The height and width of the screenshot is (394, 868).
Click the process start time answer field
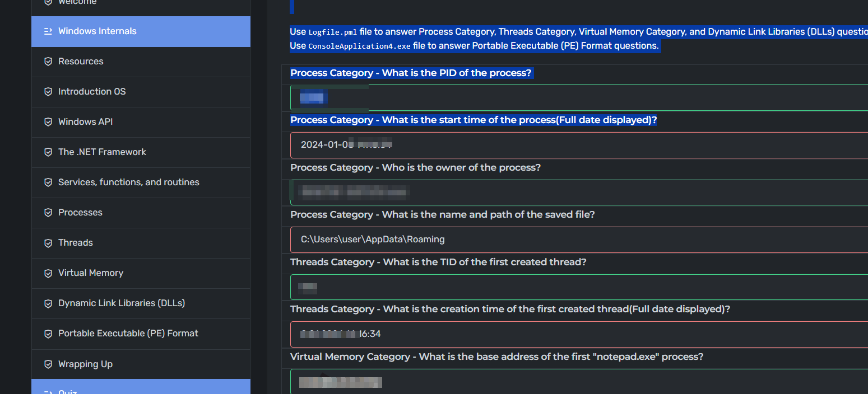[579, 145]
